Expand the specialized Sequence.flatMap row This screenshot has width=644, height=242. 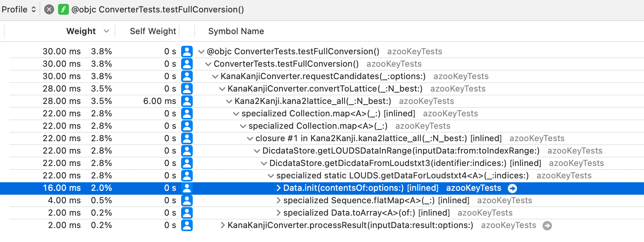[278, 201]
